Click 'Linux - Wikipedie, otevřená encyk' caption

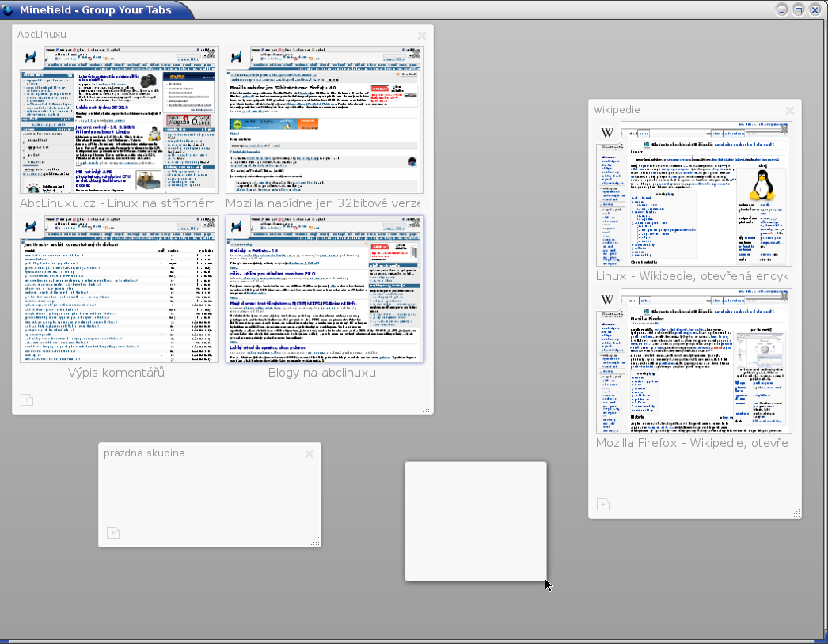[x=692, y=276]
